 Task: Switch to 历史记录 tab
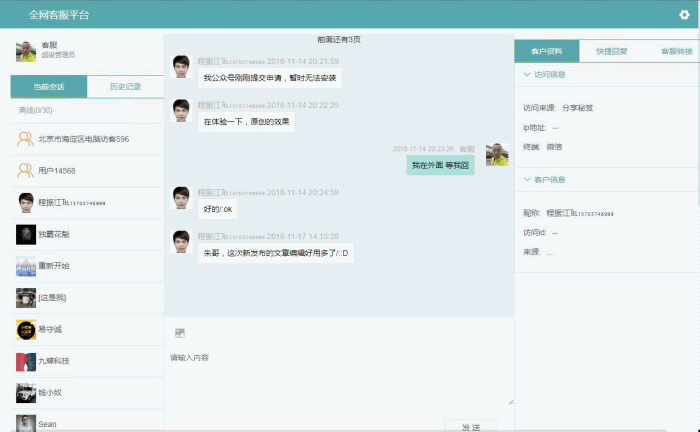coord(125,87)
